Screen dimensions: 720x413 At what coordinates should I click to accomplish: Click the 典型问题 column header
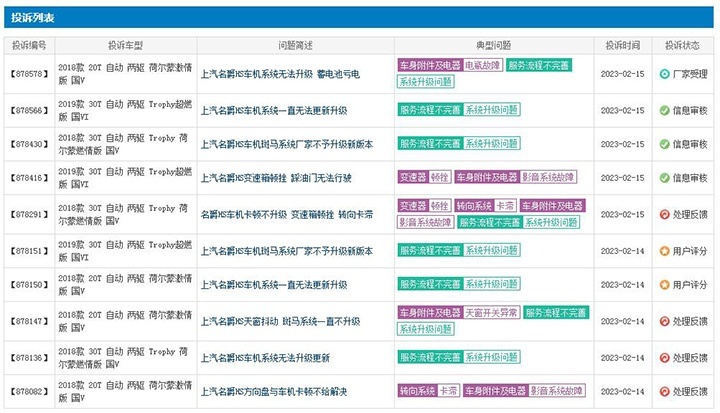point(494,45)
